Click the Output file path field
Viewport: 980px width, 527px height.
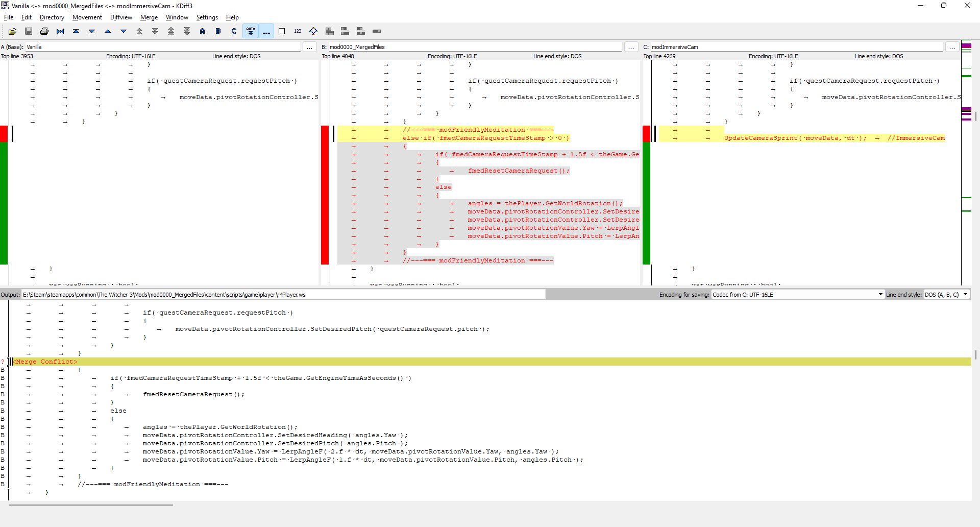(x=283, y=295)
